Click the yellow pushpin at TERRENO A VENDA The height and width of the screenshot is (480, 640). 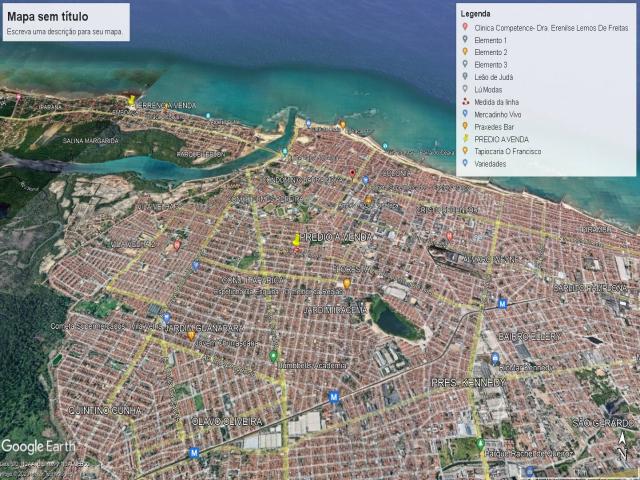[x=131, y=100]
